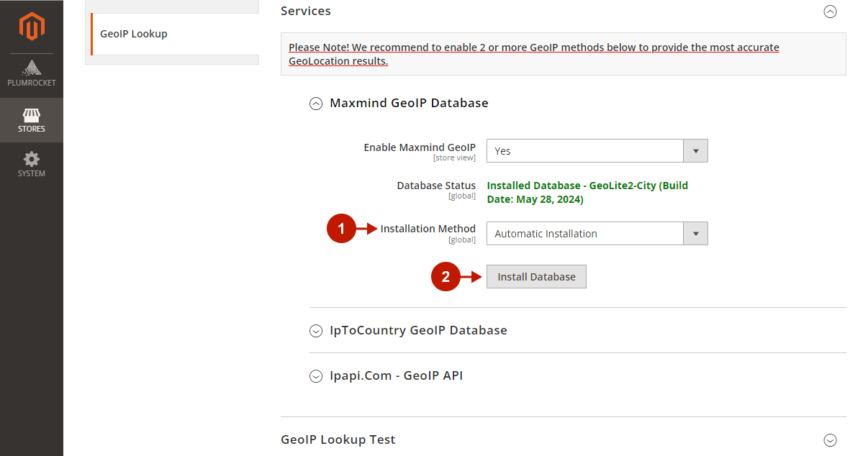Collapse the Maxmind GeoIP Database group
Image resolution: width=868 pixels, height=456 pixels.
coord(316,104)
